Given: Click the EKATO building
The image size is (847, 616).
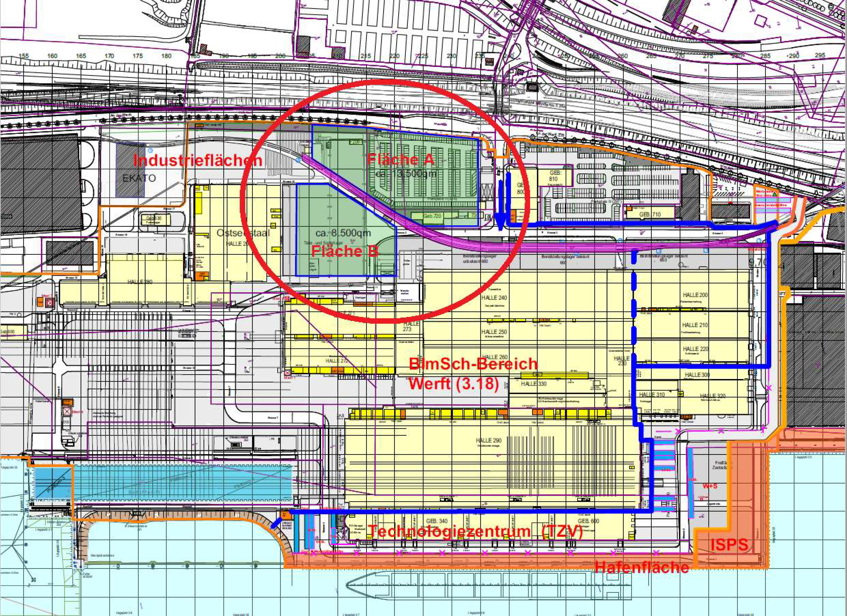Looking at the screenshot, I should click(130, 170).
